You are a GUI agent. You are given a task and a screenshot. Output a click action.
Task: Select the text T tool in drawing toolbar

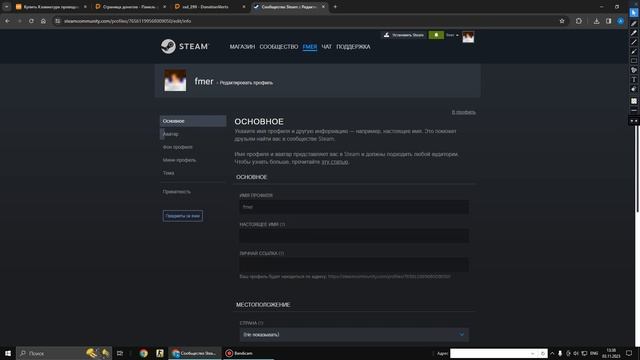pos(633,80)
